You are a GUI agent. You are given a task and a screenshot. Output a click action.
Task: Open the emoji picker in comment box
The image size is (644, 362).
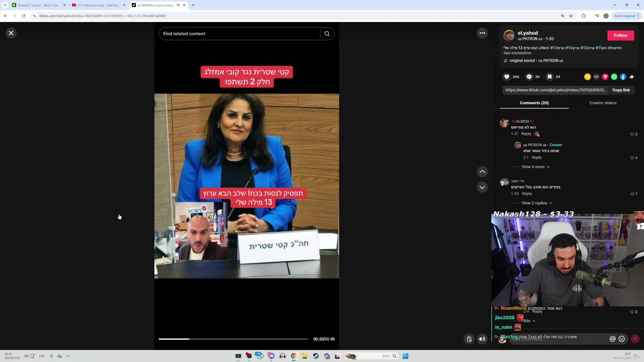coord(622,339)
